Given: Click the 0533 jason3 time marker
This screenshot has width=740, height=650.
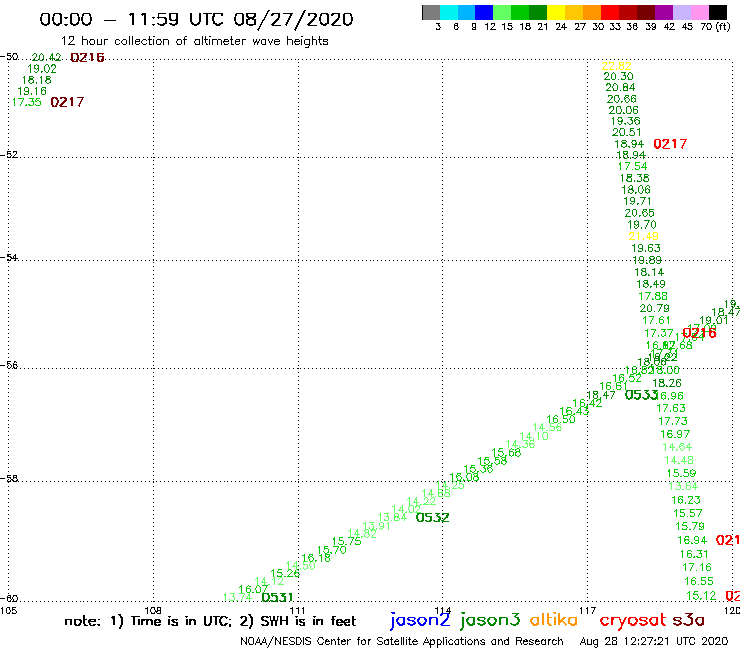Looking at the screenshot, I should 641,395.
